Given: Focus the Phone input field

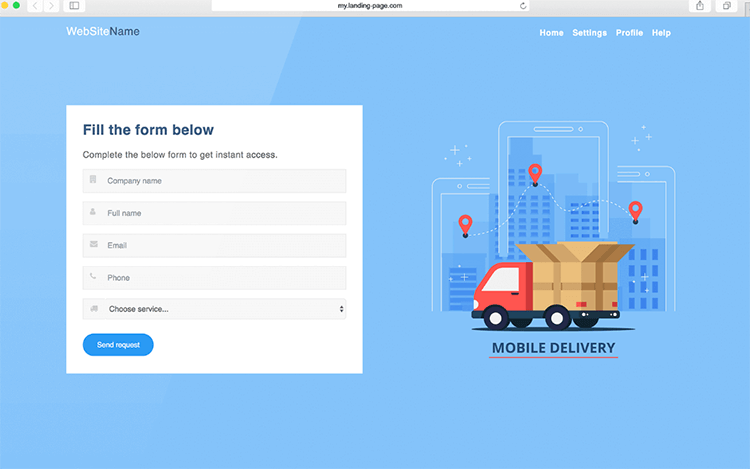Looking at the screenshot, I should click(214, 278).
